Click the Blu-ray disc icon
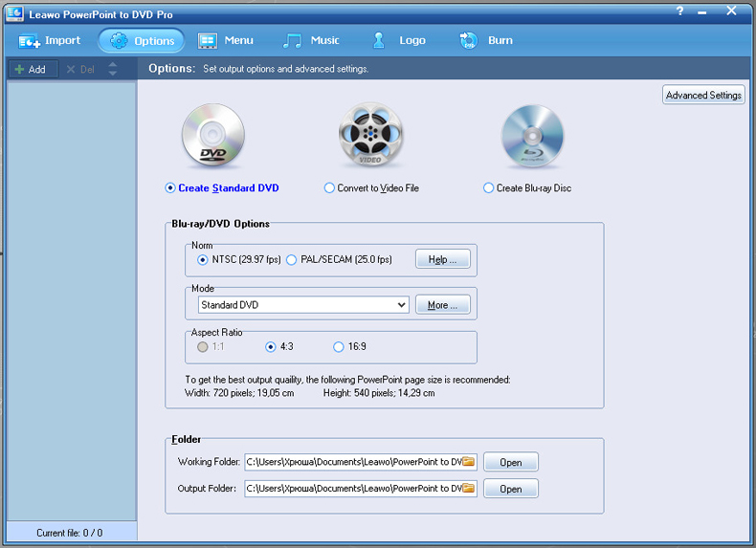The width and height of the screenshot is (756, 548). tap(532, 136)
